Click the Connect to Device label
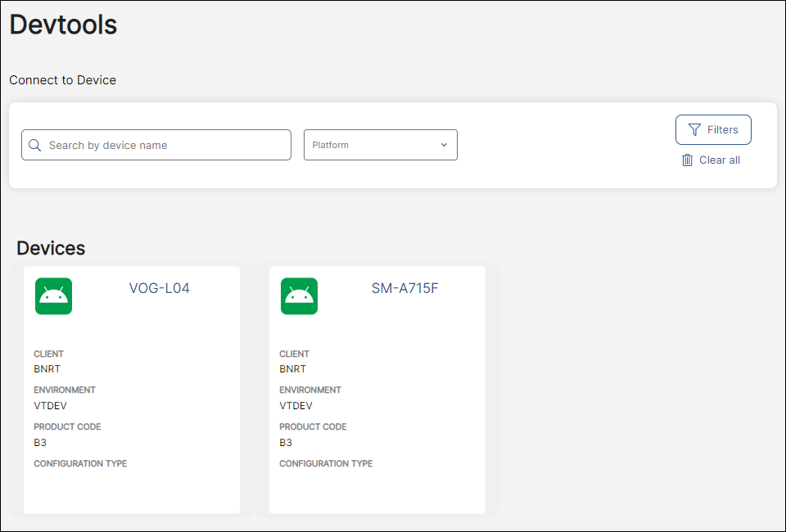This screenshot has width=786, height=532. tap(62, 80)
